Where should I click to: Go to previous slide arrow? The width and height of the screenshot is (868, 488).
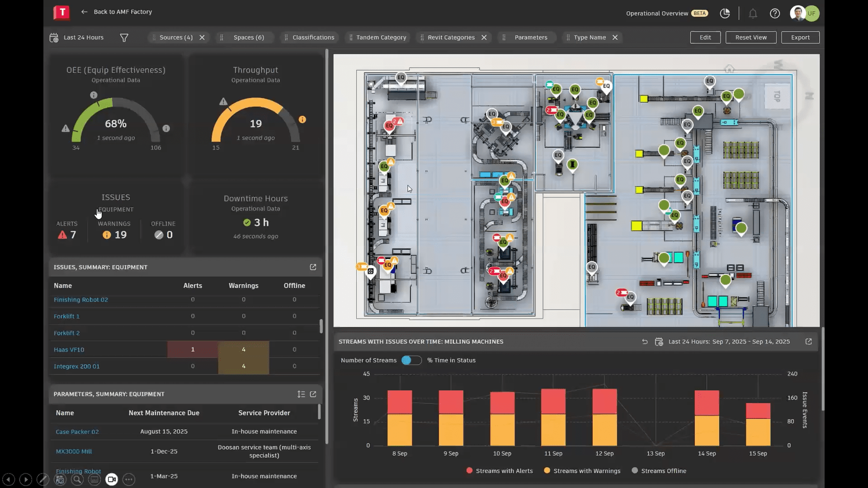pos(9,479)
